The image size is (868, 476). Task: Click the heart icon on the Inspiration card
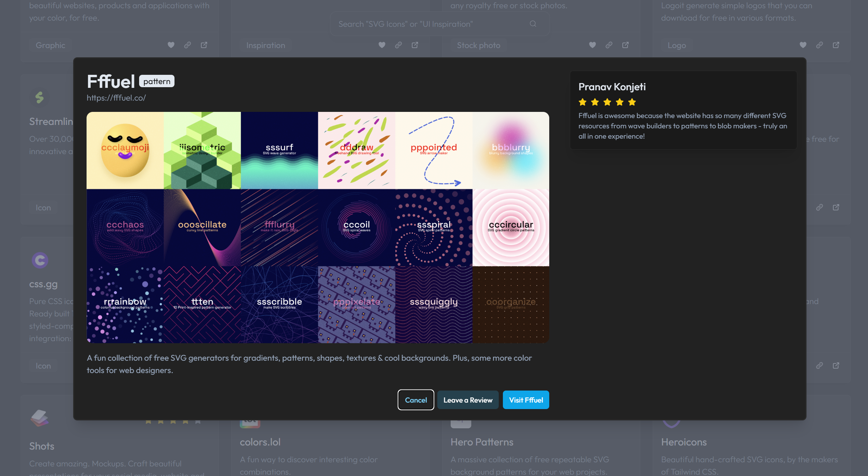[382, 45]
